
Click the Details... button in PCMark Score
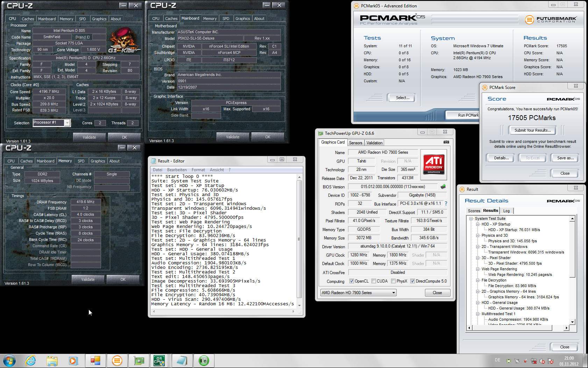pos(501,158)
